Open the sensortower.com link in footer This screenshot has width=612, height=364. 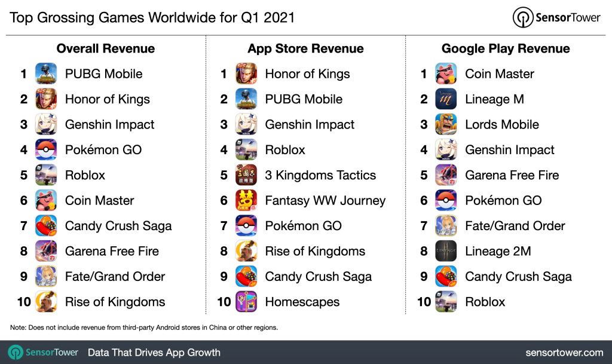coord(564,353)
